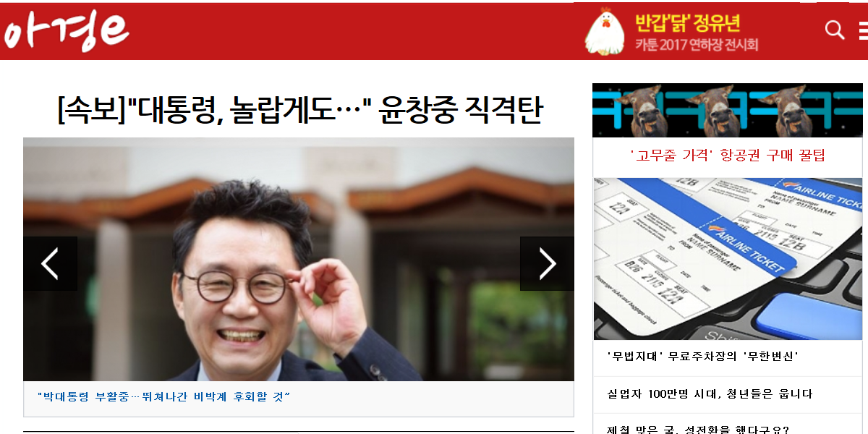Viewport: 868px width, 434px height.
Task: Open the search magnifier icon
Action: pos(835,30)
